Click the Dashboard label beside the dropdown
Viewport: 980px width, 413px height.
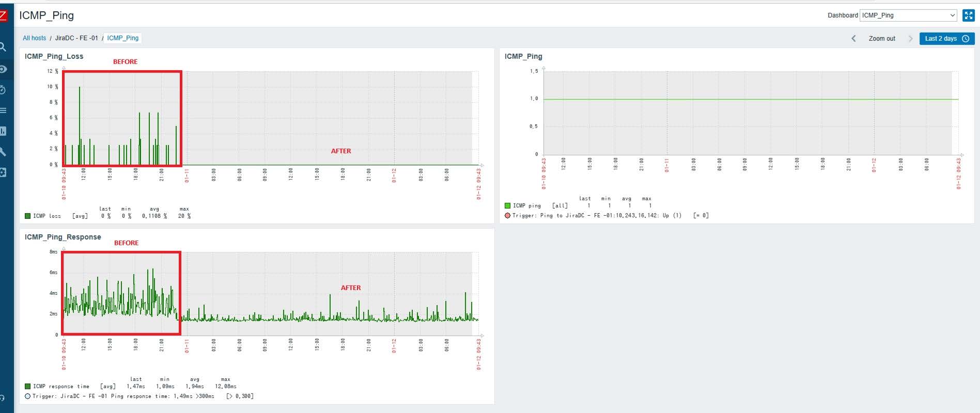click(843, 15)
